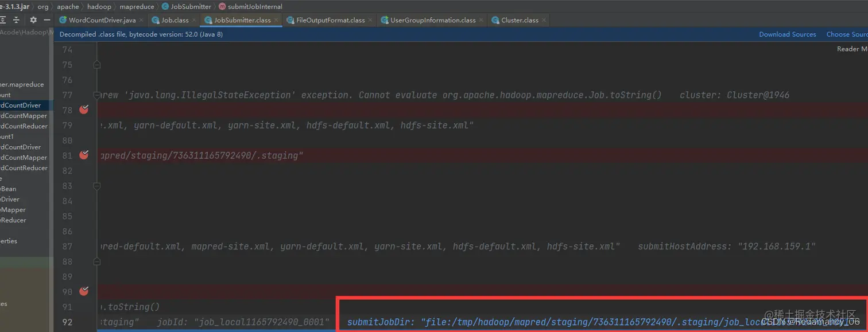Image resolution: width=868 pixels, height=332 pixels.
Task: Click the mapreduce breadcrumb
Action: pyautogui.click(x=137, y=7)
